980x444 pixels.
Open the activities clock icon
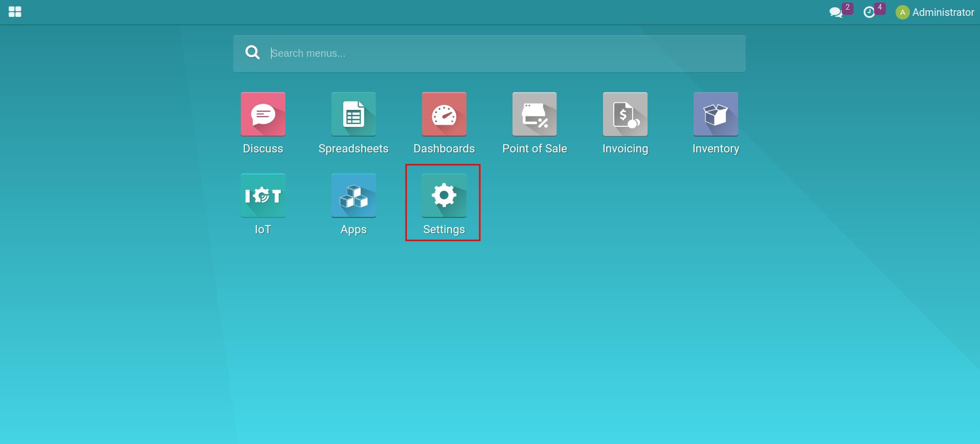point(869,12)
